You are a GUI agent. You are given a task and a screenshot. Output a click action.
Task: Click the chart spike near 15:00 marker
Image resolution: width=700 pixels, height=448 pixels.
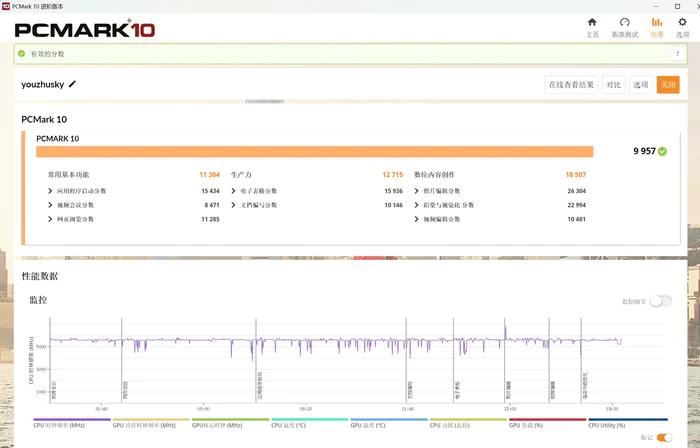click(505, 332)
